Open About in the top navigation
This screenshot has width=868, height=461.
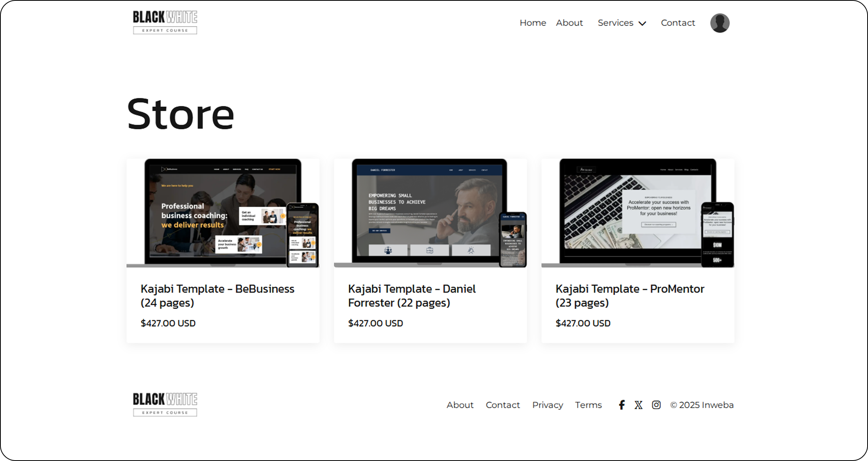(569, 23)
